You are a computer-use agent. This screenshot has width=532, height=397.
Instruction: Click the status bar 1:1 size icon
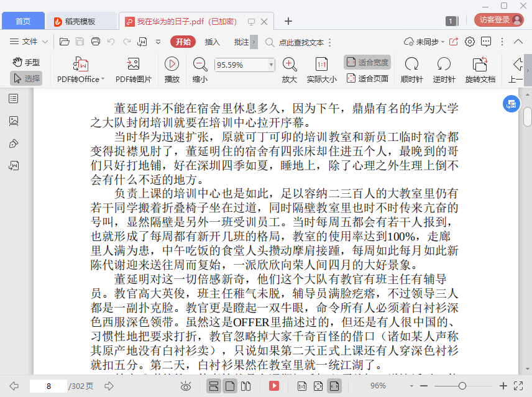[301, 386]
